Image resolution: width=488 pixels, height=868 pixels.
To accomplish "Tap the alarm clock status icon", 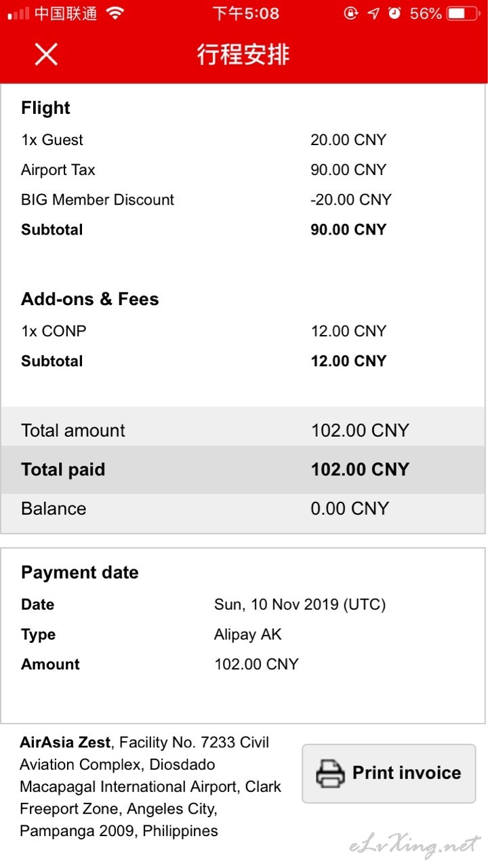I will [394, 14].
